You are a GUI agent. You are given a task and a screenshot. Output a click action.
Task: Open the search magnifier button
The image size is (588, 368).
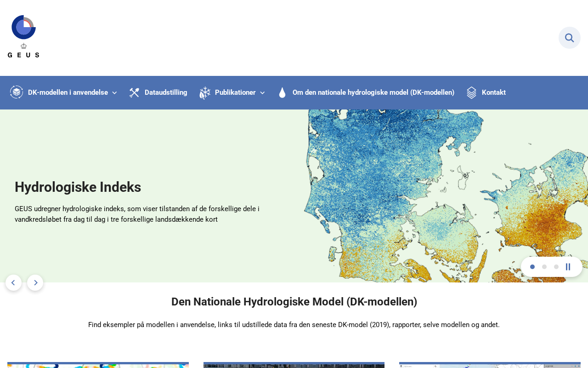pos(570,38)
